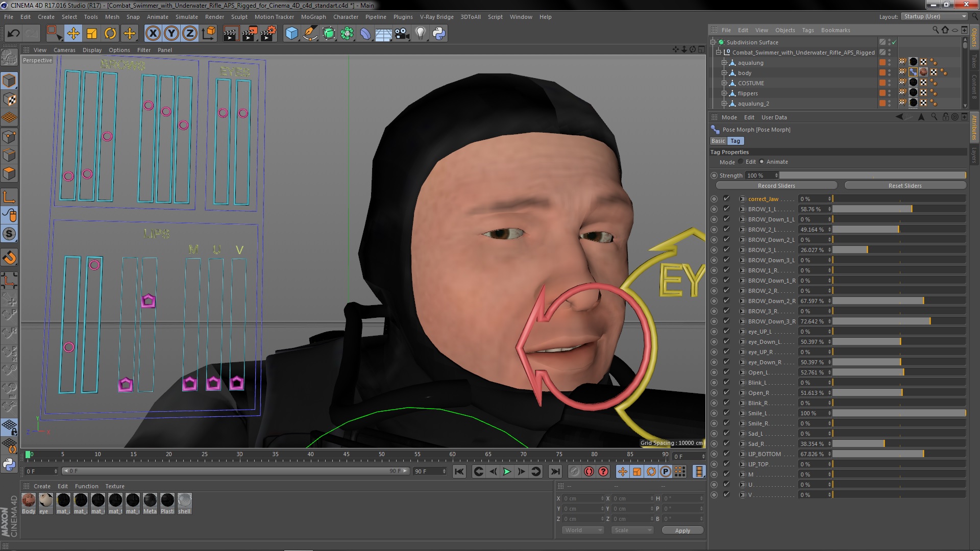Go to the end of animation
The height and width of the screenshot is (551, 980).
tap(555, 471)
